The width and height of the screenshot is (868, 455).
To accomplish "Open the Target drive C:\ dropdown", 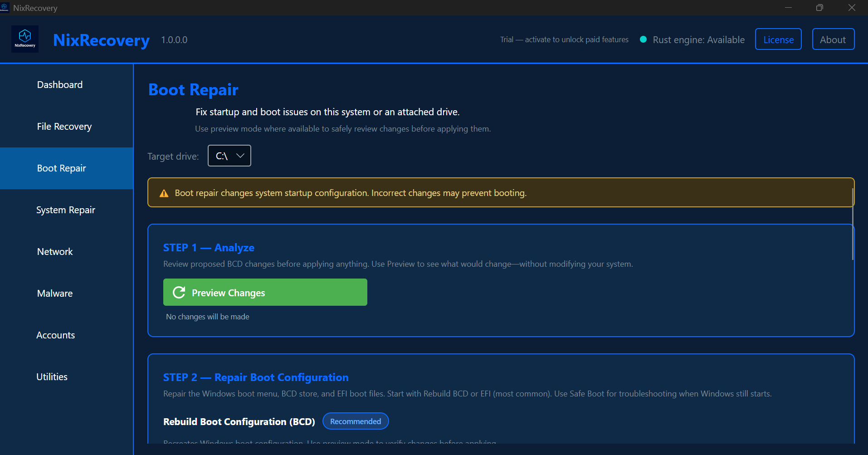I will coord(229,156).
